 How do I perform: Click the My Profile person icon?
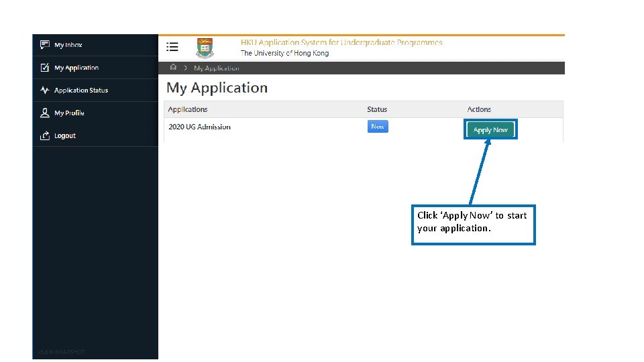click(x=45, y=113)
